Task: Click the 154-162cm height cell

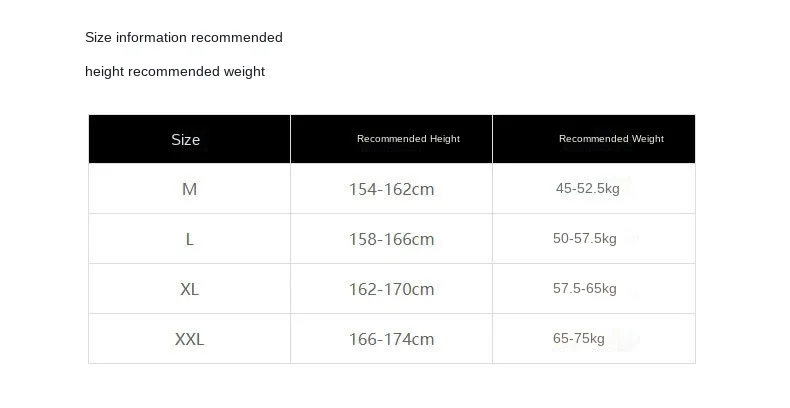Action: pos(391,189)
